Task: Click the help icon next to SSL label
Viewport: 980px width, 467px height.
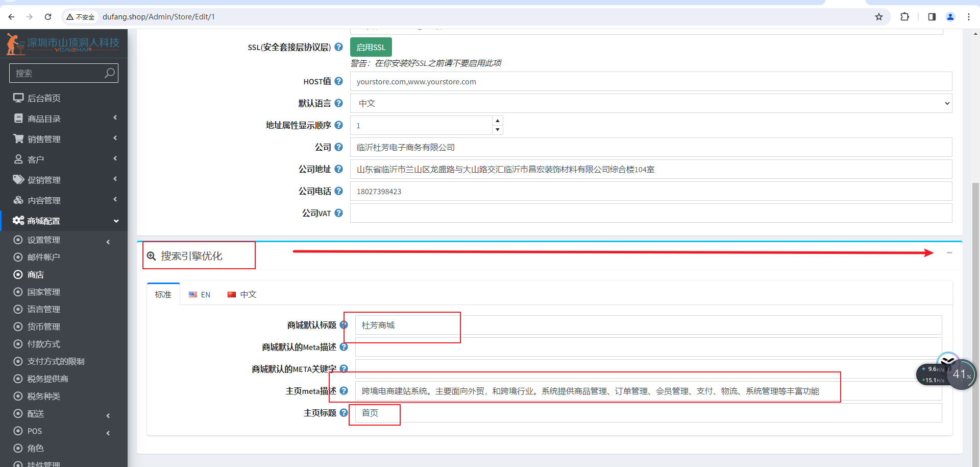Action: pos(338,47)
